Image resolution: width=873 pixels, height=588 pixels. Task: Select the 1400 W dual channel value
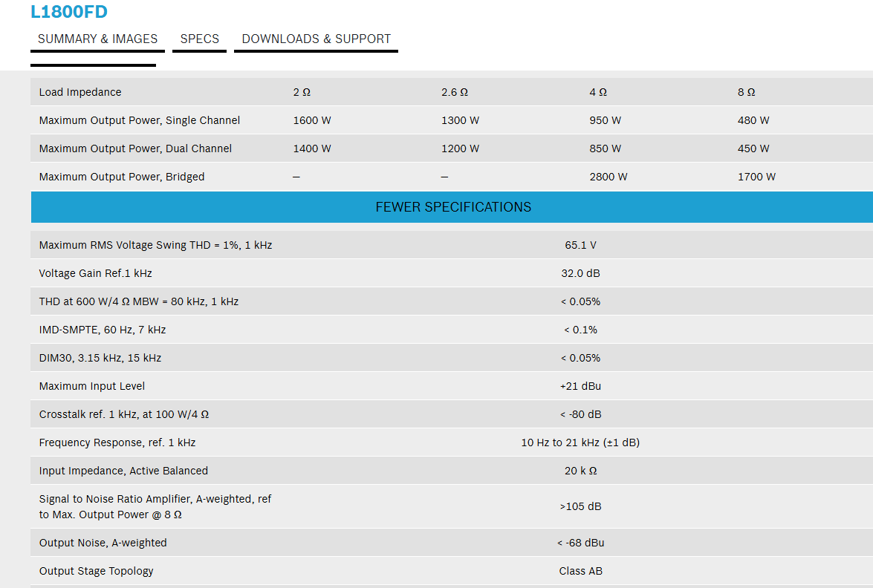(x=312, y=148)
